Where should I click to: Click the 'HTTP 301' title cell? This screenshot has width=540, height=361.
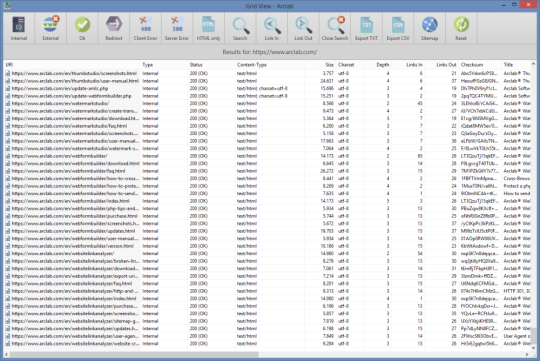tap(517, 291)
